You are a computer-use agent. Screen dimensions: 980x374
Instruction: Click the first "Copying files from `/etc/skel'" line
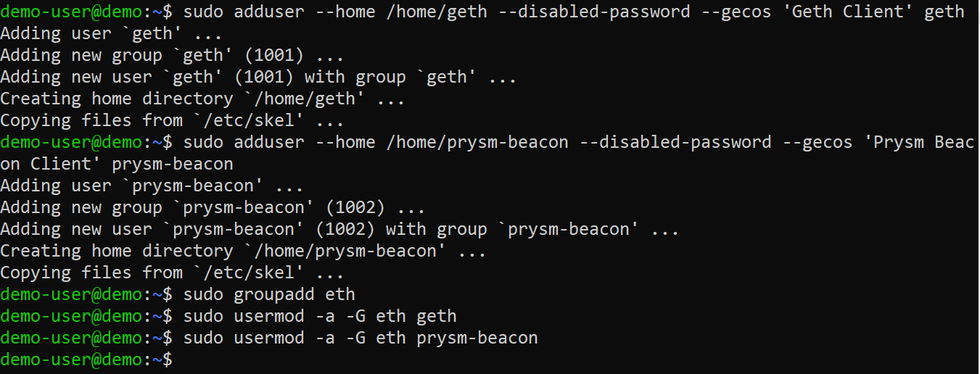pos(172,120)
